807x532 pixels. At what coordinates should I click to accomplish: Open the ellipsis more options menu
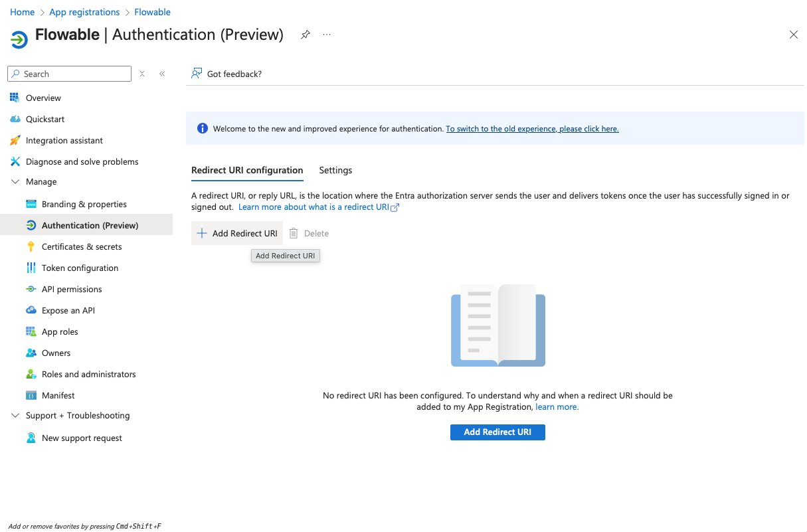tap(327, 35)
